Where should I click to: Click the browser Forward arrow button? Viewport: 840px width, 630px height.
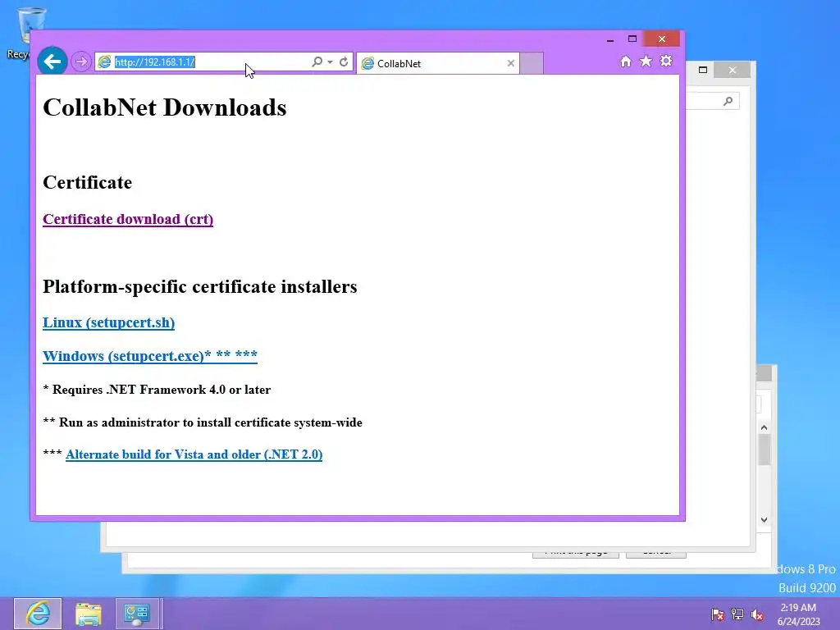tap(81, 62)
